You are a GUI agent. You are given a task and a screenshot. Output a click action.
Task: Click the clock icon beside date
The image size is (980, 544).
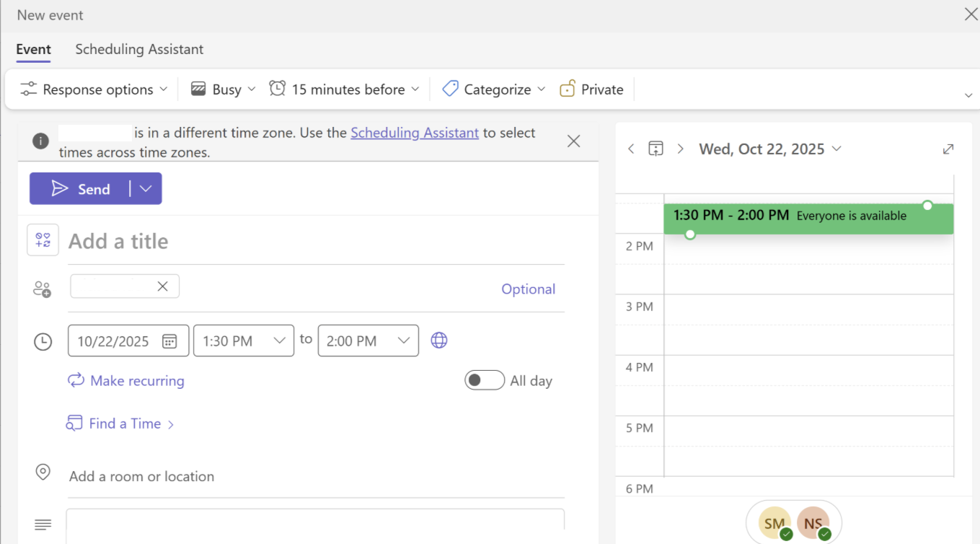point(43,341)
